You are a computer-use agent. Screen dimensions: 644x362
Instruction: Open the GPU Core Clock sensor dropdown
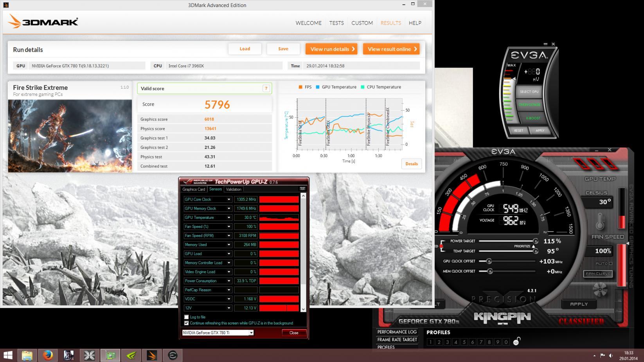pos(229,199)
